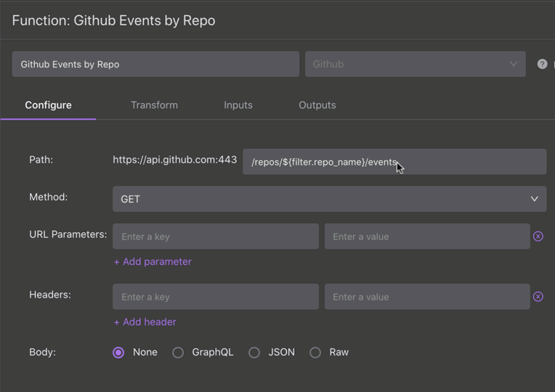The image size is (555, 392).
Task: Click the Function: Github Events by Repo title
Action: (113, 20)
